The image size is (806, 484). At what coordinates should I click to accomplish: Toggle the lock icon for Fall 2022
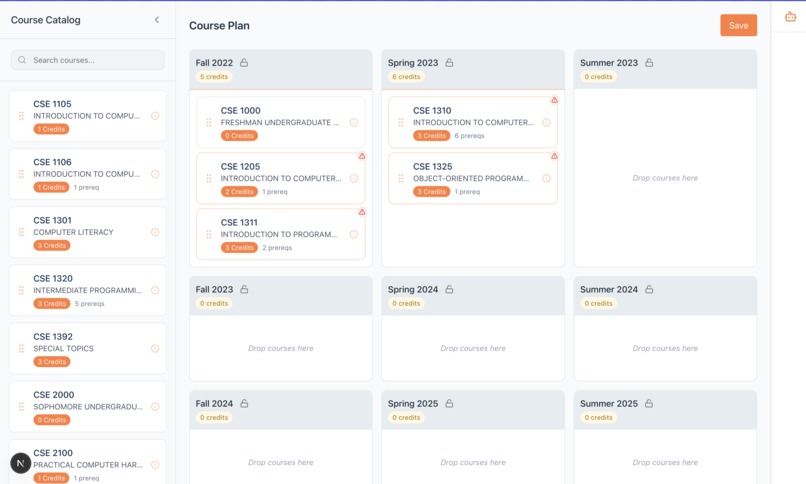244,63
